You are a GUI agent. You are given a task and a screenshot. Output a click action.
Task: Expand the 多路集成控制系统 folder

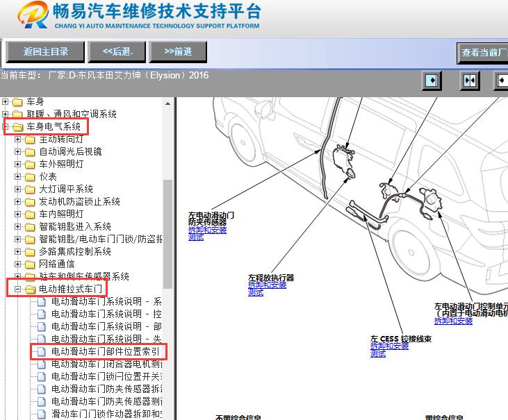click(x=18, y=252)
